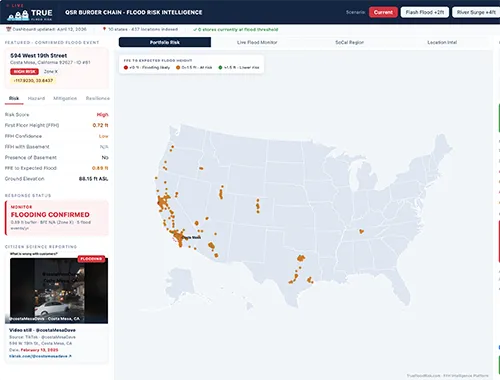
Task: Click the Bay Area cluster marker on map
Action: [x=163, y=202]
